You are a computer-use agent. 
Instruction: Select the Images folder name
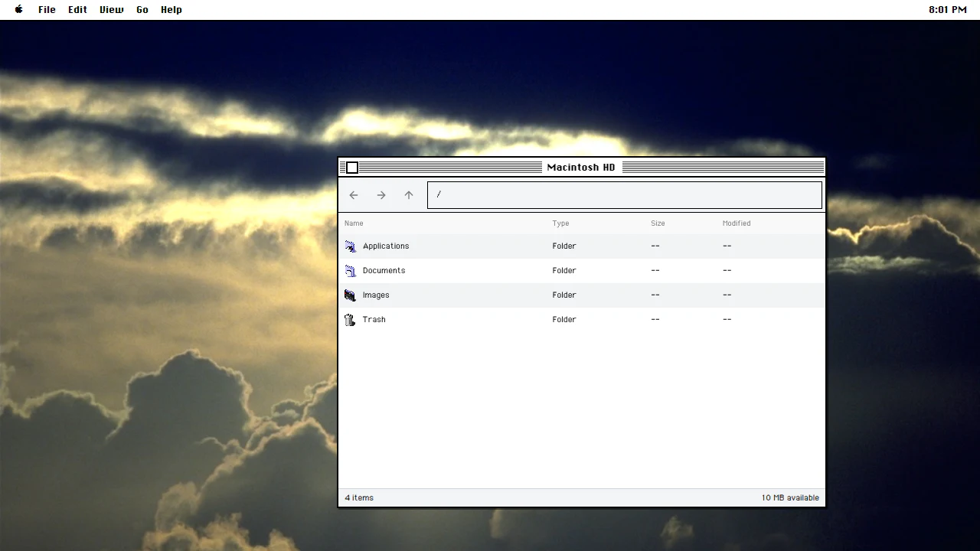(376, 295)
